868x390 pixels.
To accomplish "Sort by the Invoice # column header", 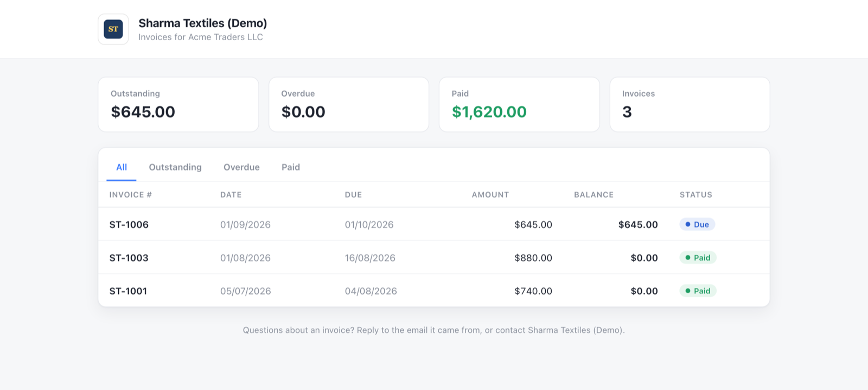I will [x=131, y=194].
